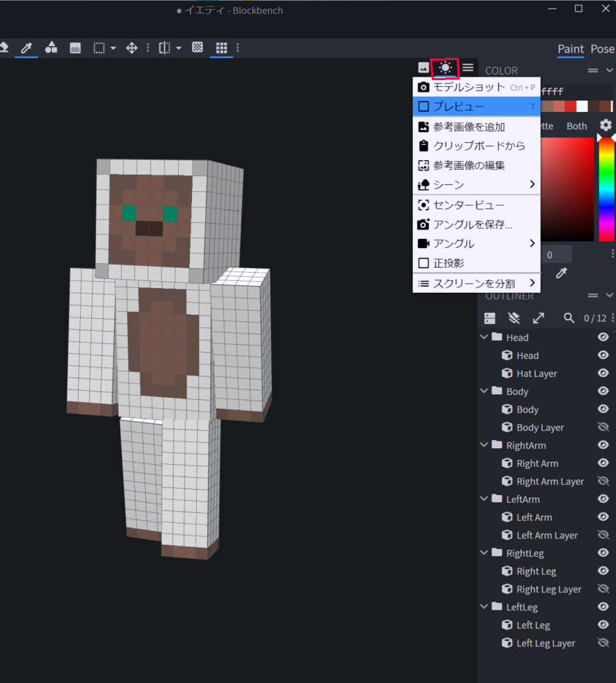Viewport: 616px width, 683px height.
Task: Select the gradient paint tool
Action: [75, 47]
